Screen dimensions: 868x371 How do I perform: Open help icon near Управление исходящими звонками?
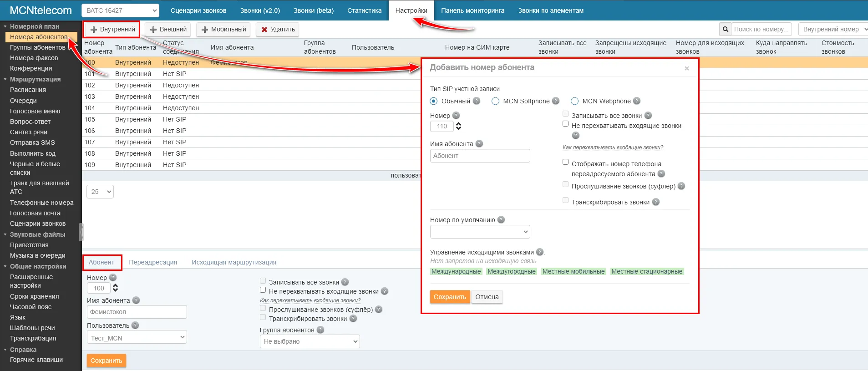tap(540, 252)
